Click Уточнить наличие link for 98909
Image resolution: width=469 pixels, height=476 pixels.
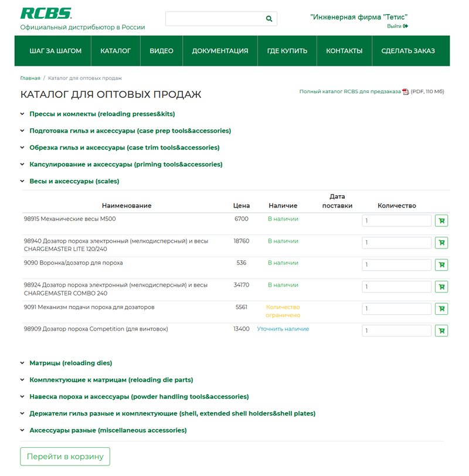[x=283, y=329]
